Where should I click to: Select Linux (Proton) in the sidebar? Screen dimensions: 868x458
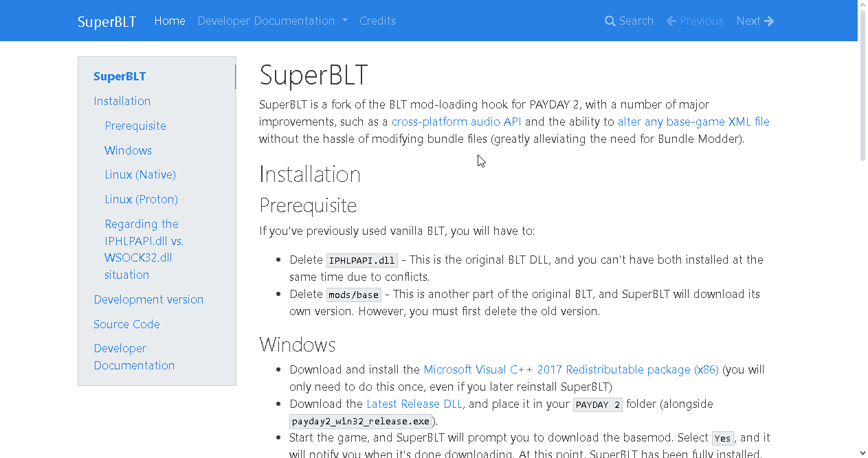point(141,199)
